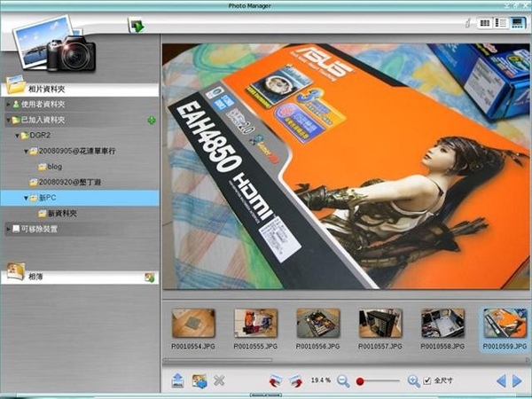Select the 新PC folder

(80, 198)
